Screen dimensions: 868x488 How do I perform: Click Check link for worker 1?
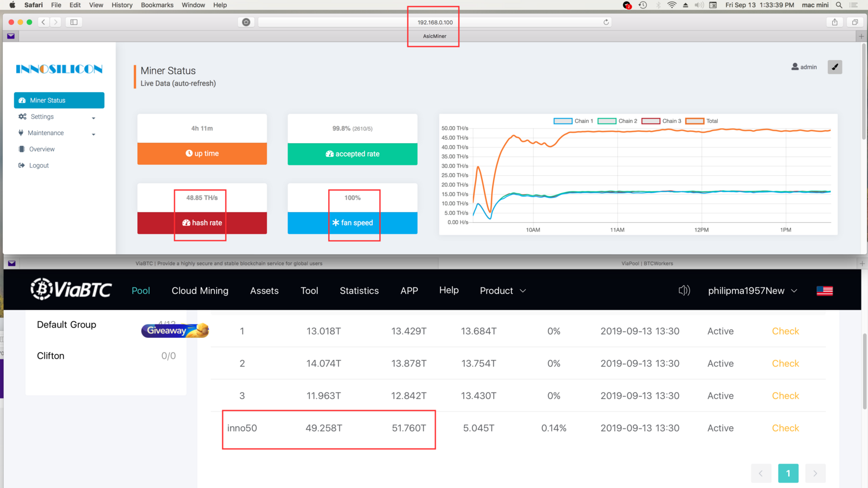[x=786, y=331]
